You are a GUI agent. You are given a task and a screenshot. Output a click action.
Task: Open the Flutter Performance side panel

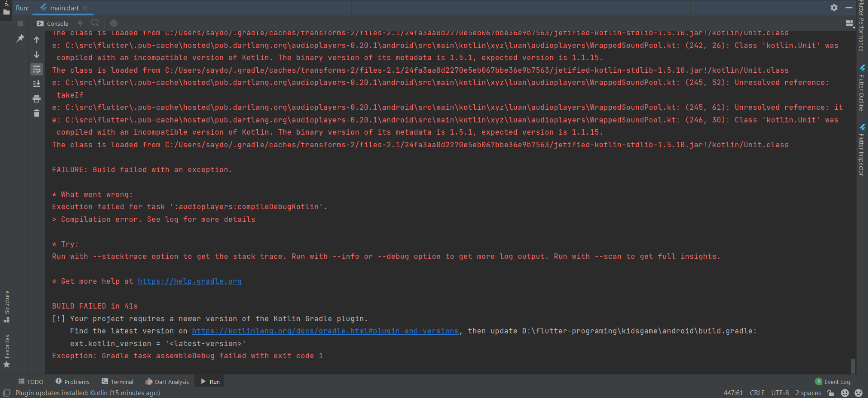point(862,26)
